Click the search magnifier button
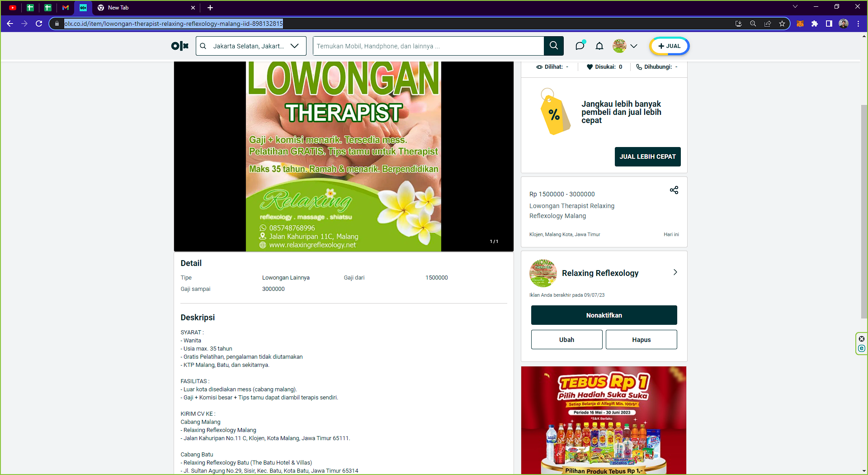The height and width of the screenshot is (475, 868). click(554, 46)
